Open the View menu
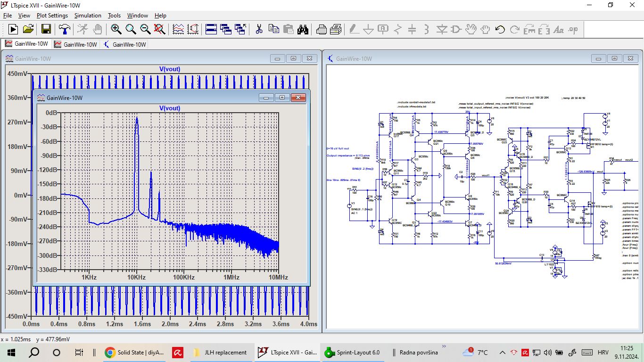Viewport: 644px width, 362px height. [x=24, y=16]
